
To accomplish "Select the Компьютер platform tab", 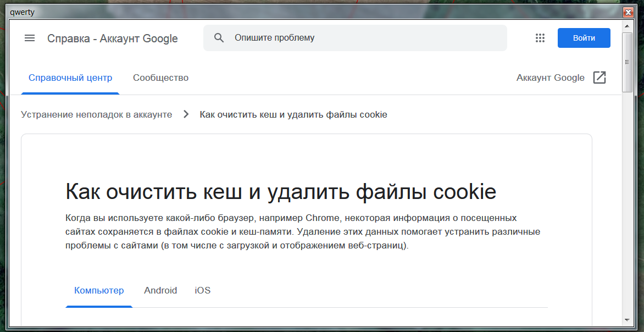I will (x=99, y=290).
